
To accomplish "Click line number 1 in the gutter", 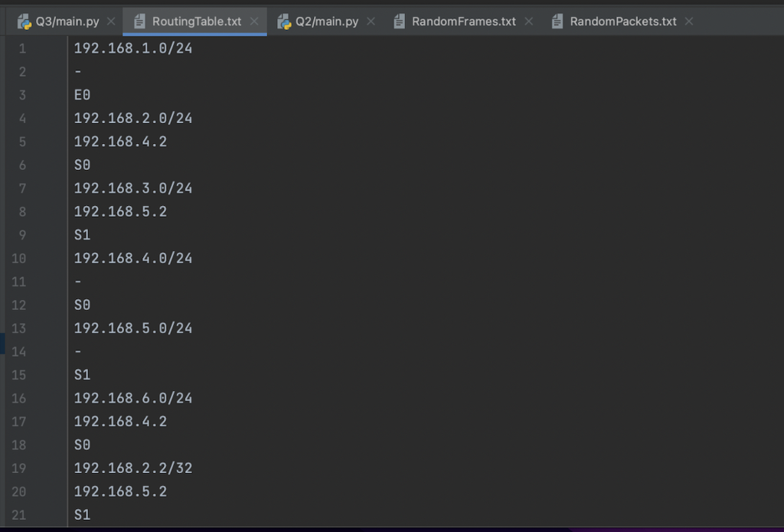I will (x=22, y=48).
